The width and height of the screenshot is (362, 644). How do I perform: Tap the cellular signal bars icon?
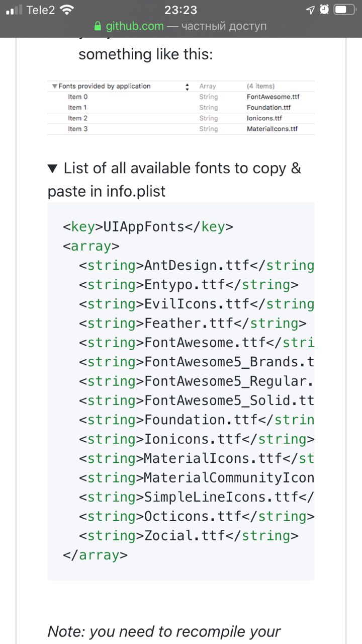click(x=15, y=10)
